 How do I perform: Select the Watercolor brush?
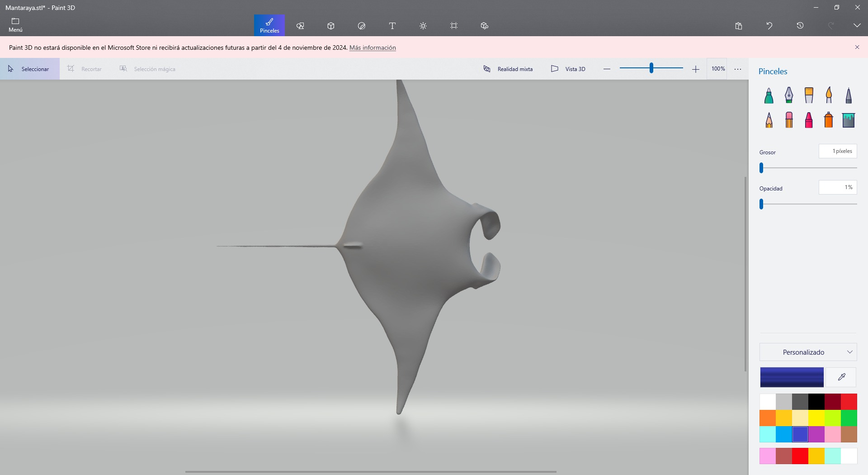click(829, 95)
